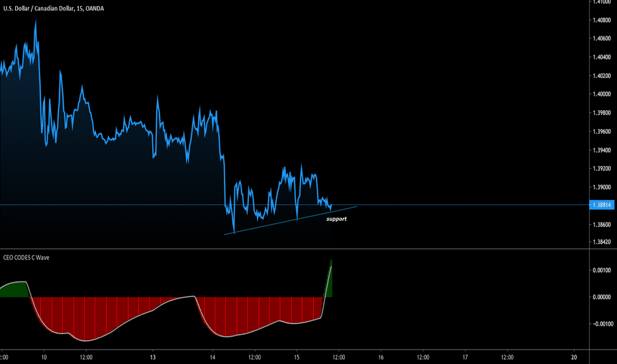This screenshot has height=364, width=617.
Task: Click the 1.39000 price axis label
Action: click(602, 187)
